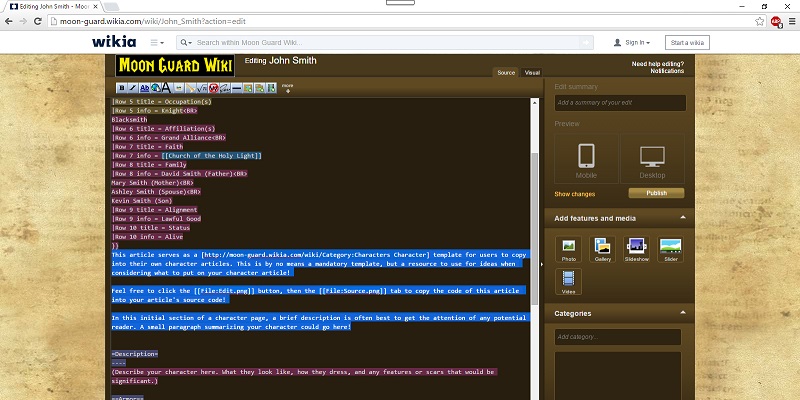Preview the edit in Desktop view
The width and height of the screenshot is (800, 400).
(653, 159)
